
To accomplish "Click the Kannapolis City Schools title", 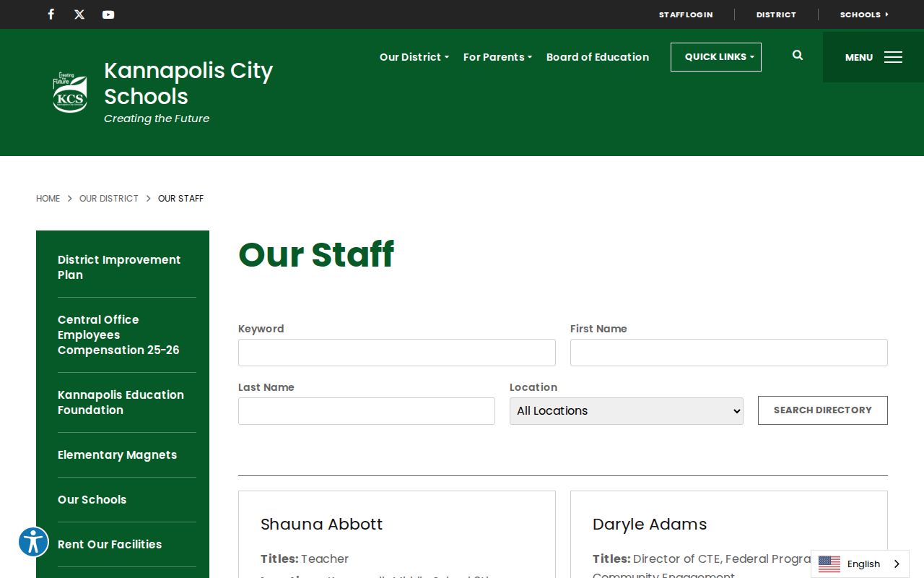I will pyautogui.click(x=188, y=83).
